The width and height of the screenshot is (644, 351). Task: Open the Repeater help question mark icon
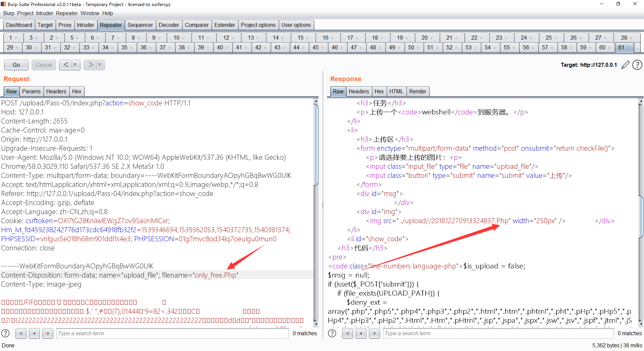637,65
